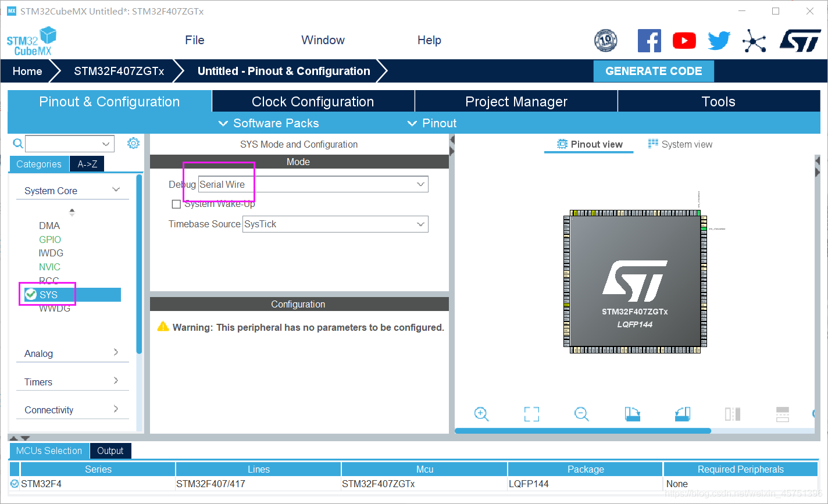This screenshot has height=504, width=828.
Task: Click the STM32CubeMX logo
Action: coord(31,41)
